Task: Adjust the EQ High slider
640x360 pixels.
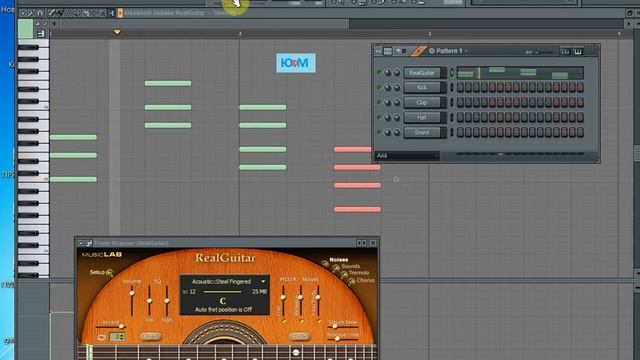Action: point(167,301)
